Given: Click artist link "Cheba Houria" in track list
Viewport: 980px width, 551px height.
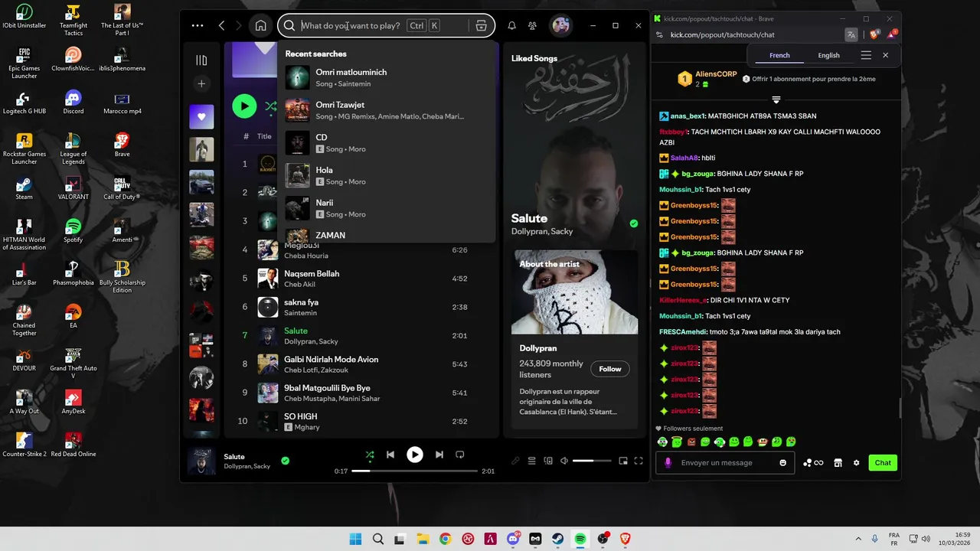Looking at the screenshot, I should click(x=306, y=256).
